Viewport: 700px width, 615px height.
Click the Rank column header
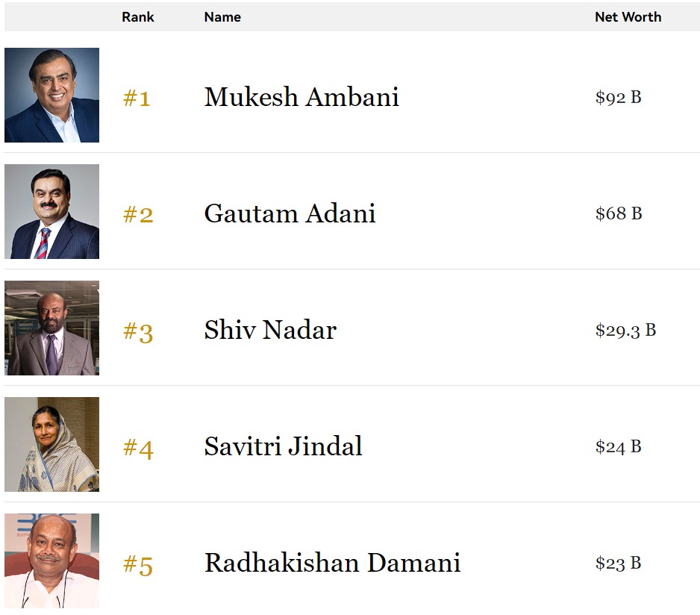tap(138, 17)
